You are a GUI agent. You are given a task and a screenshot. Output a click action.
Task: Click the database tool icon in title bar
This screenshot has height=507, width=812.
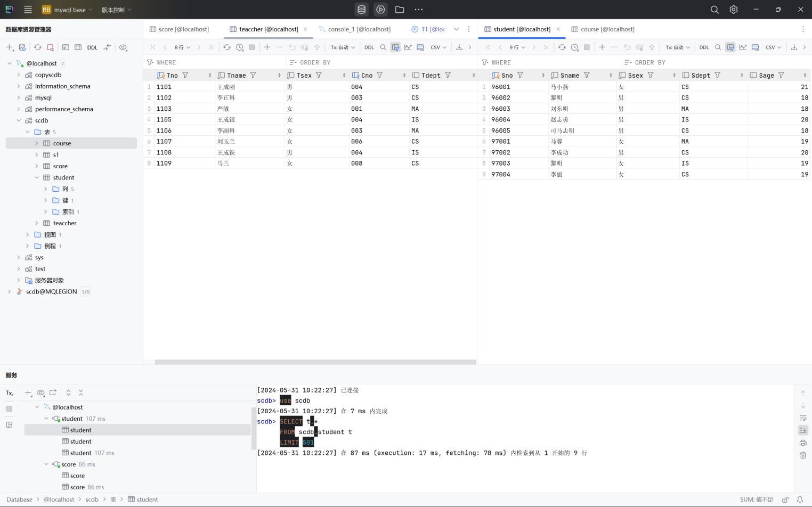[362, 10]
